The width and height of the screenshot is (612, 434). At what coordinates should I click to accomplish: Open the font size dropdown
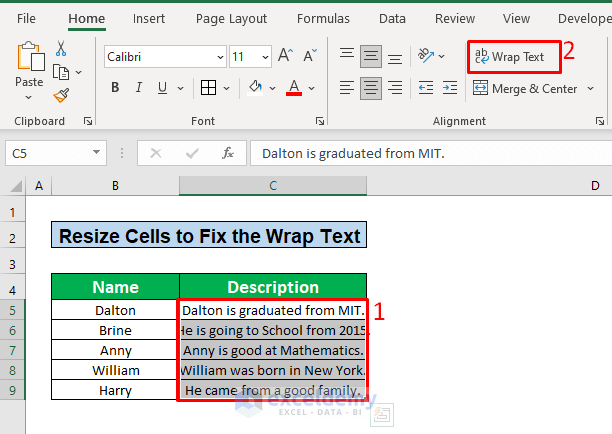pos(263,57)
